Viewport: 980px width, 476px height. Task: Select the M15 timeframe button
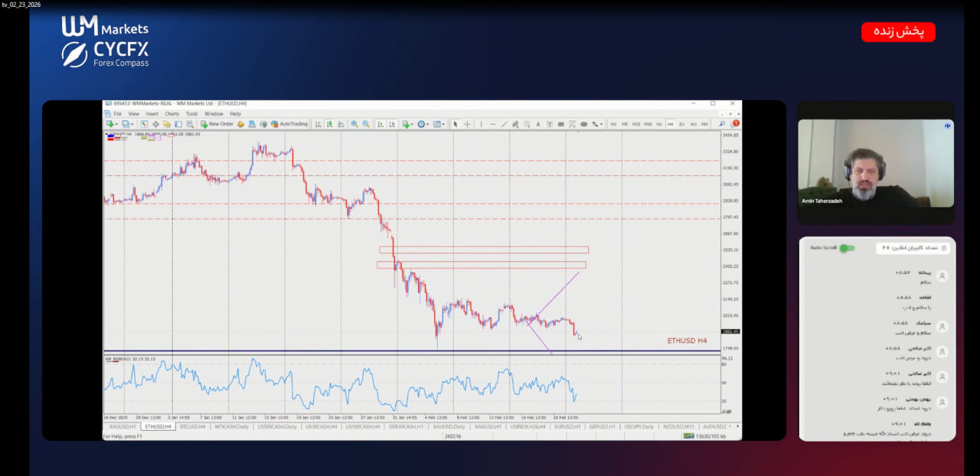636,124
